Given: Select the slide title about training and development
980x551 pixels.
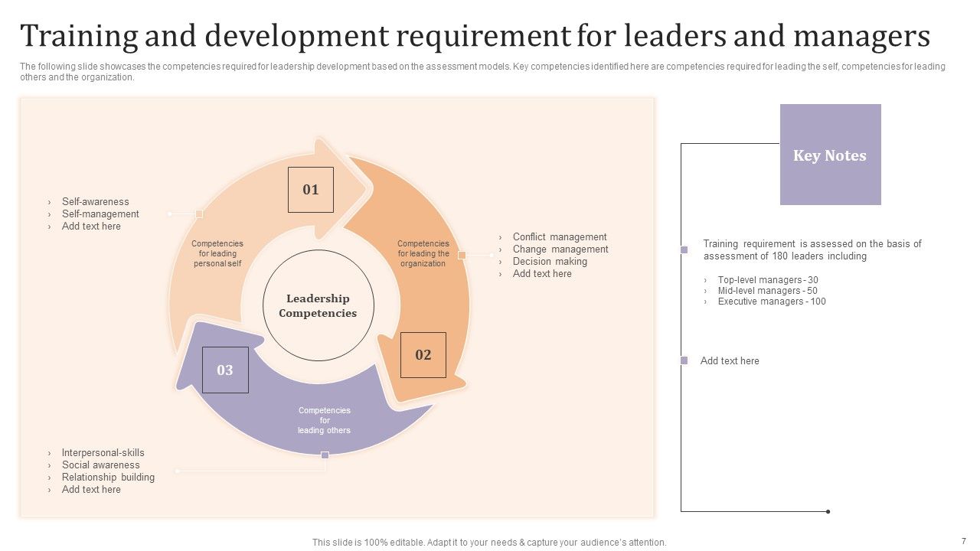Looking at the screenshot, I should [x=475, y=36].
